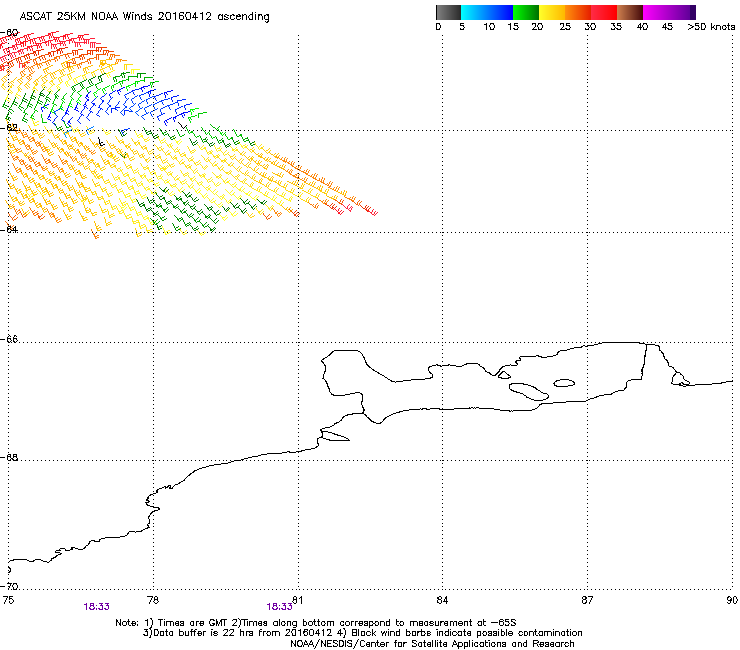Image resolution: width=740 pixels, height=650 pixels.
Task: Click the -68 latitude axis label
Action: 9,457
